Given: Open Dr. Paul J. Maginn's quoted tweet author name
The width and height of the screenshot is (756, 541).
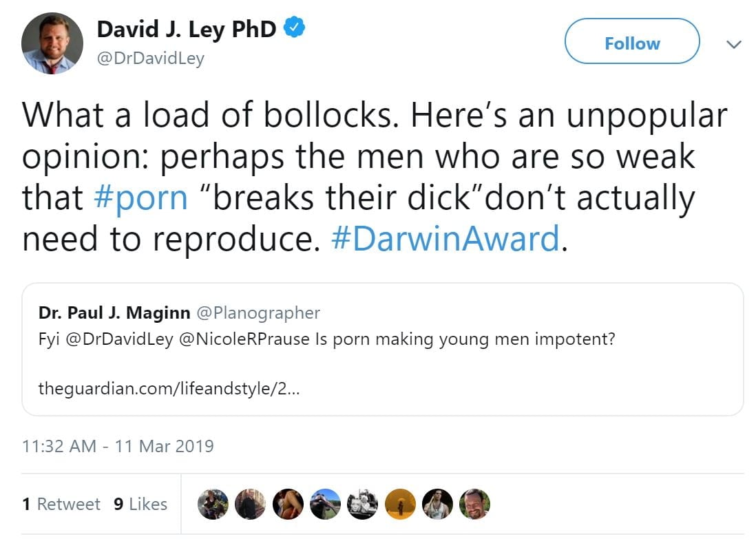Looking at the screenshot, I should (x=114, y=313).
